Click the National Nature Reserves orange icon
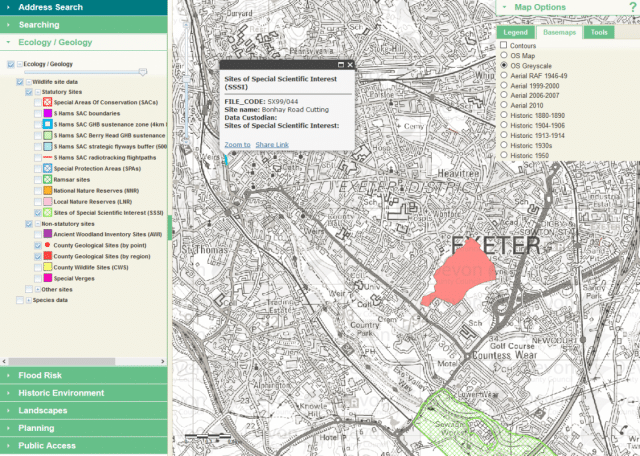The image size is (640, 456). click(x=47, y=190)
